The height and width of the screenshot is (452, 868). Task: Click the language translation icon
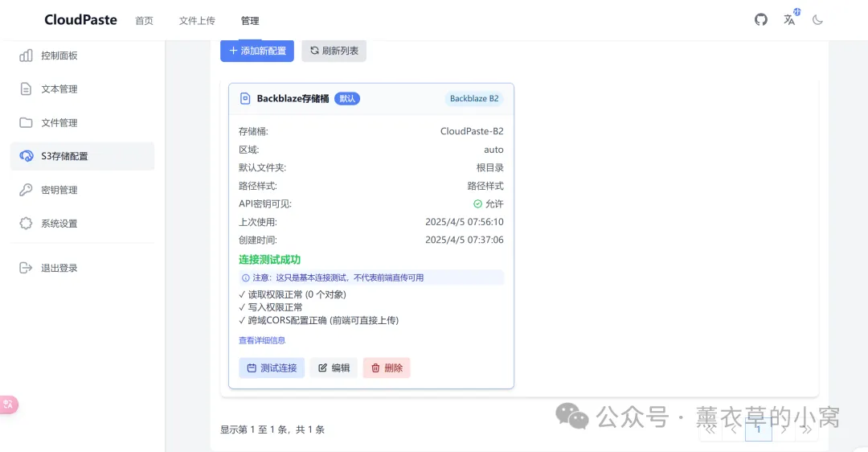pos(789,20)
